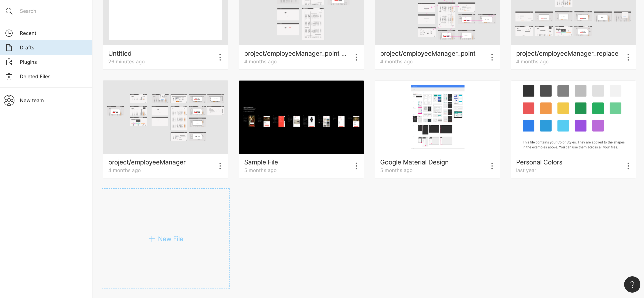This screenshot has width=644, height=298.
Task: Expand options for project/employeeManager_point
Action: click(492, 57)
